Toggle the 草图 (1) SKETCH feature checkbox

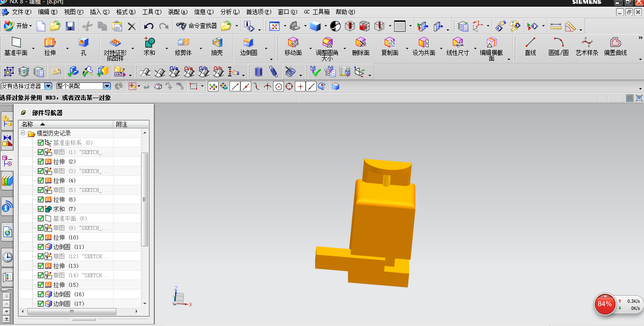(40, 152)
